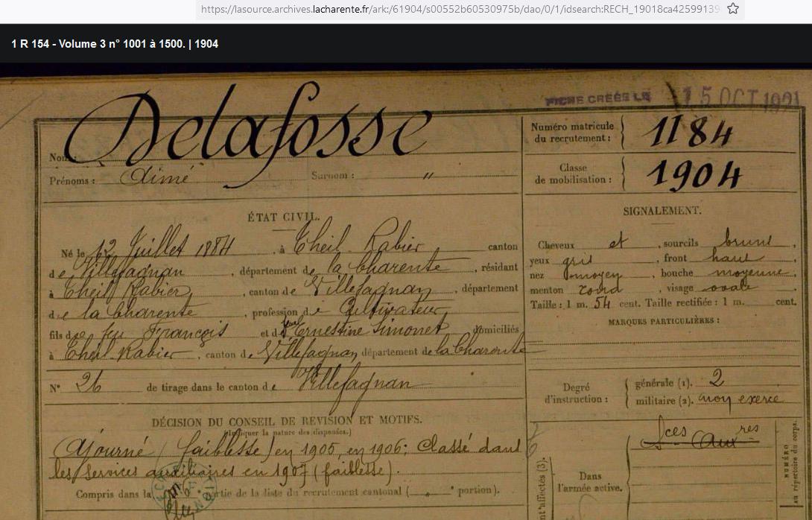Click the first name Aimé
812x520 pixels.
[154, 177]
